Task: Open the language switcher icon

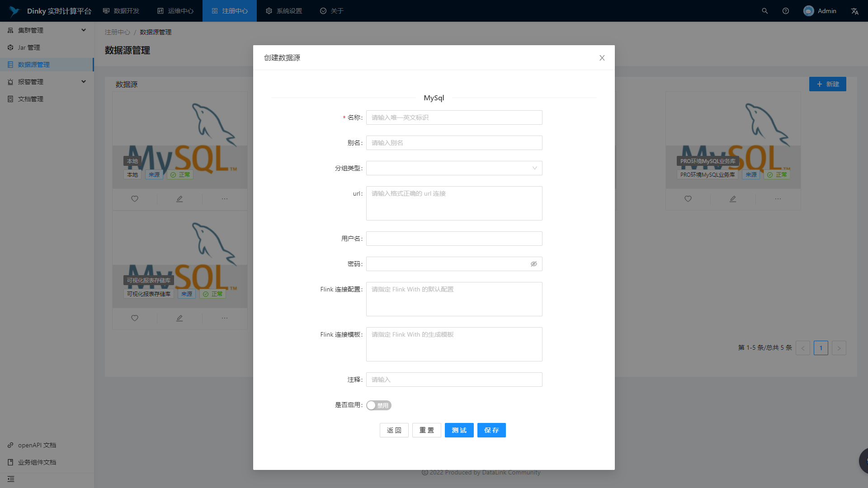Action: 854,11
